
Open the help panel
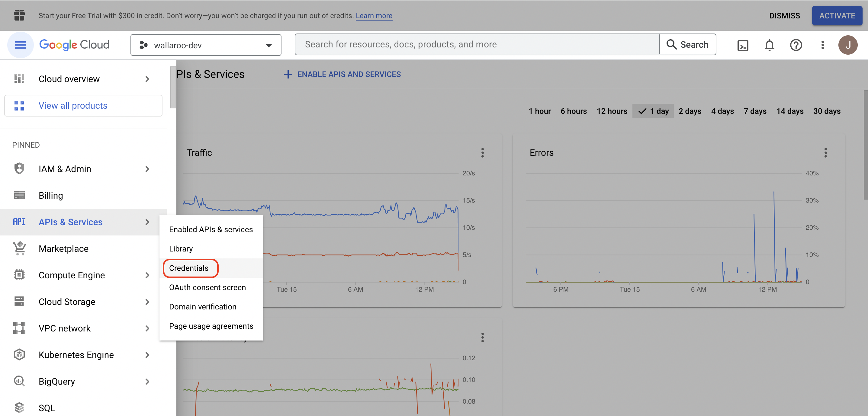(796, 45)
